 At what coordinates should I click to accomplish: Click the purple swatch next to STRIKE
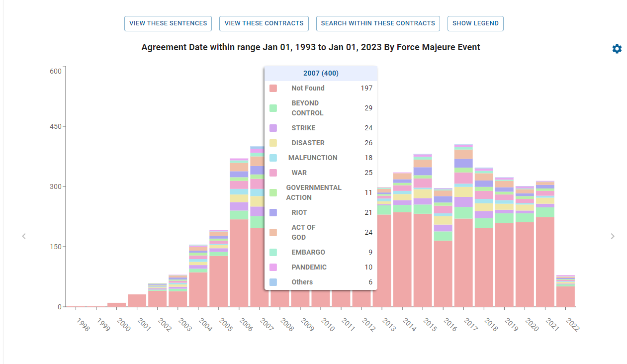tap(273, 128)
